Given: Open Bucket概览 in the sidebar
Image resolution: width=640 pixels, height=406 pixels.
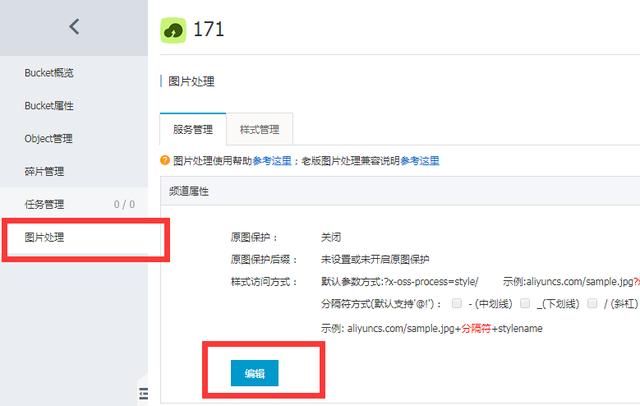Looking at the screenshot, I should click(x=49, y=73).
